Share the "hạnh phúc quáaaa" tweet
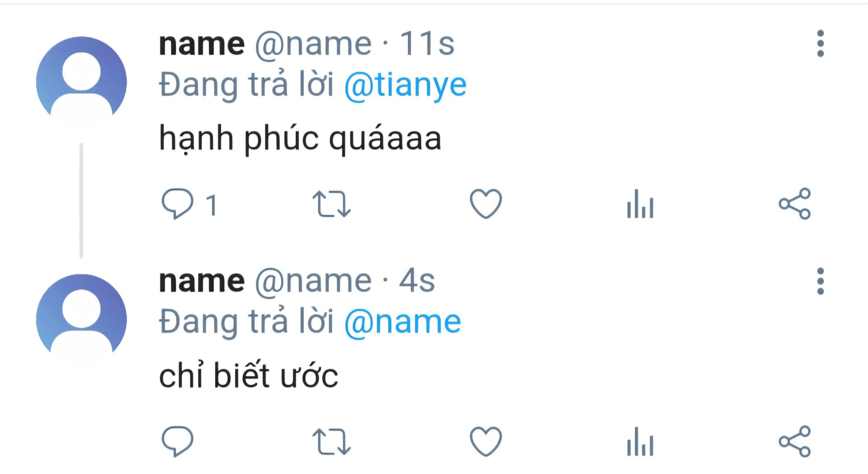 794,204
